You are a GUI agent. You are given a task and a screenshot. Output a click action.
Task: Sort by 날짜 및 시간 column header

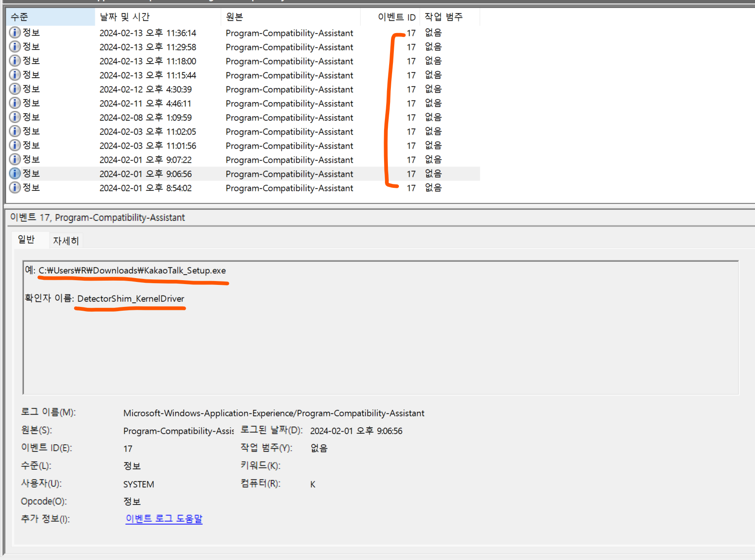point(158,17)
